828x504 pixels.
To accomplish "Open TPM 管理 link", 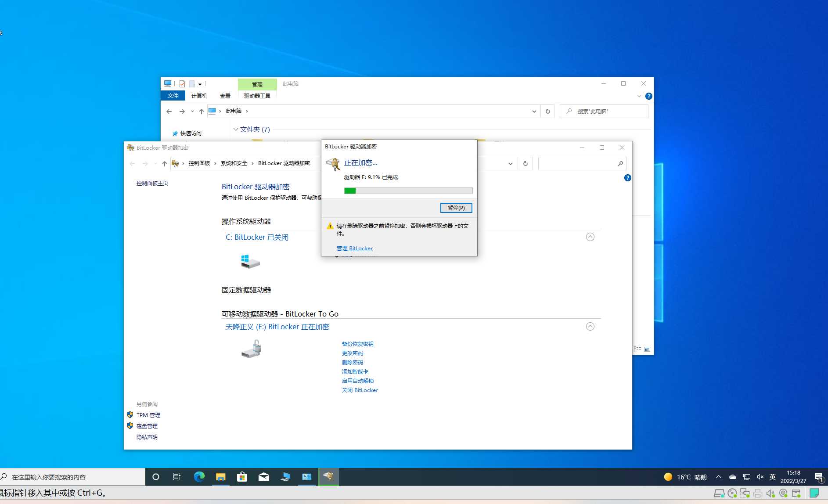I will [x=148, y=415].
